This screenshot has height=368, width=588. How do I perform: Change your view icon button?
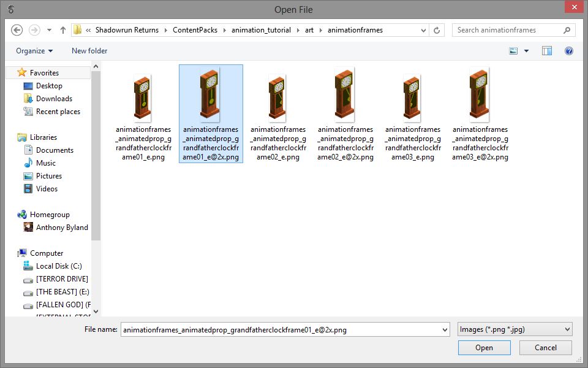tap(513, 51)
